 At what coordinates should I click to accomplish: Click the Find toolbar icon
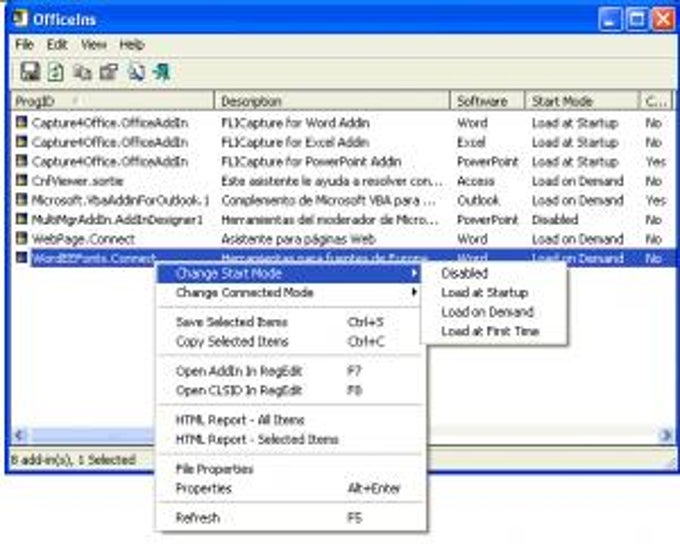pos(136,72)
